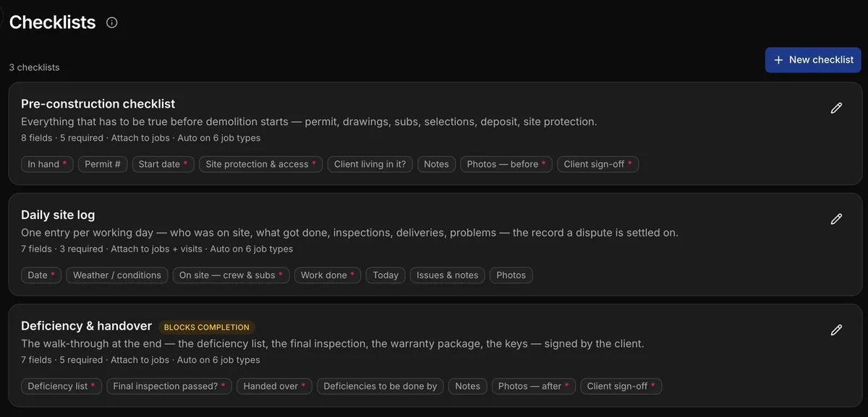
Task: Click the info icon beside Checklists heading
Action: click(x=111, y=22)
